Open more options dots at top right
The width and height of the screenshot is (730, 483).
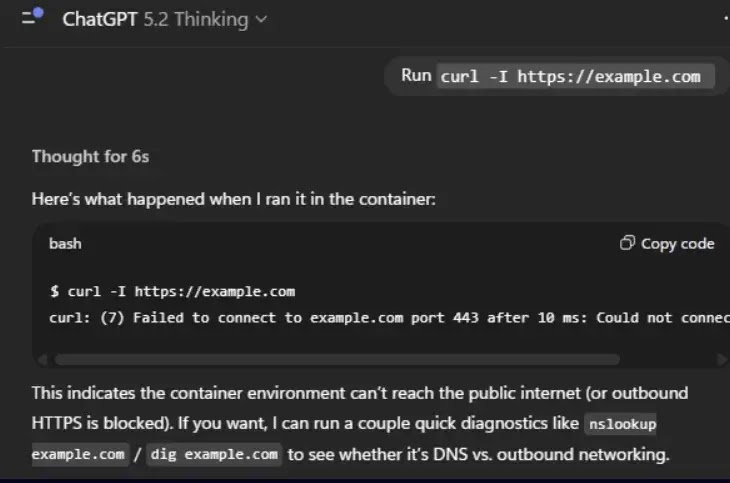(724, 18)
